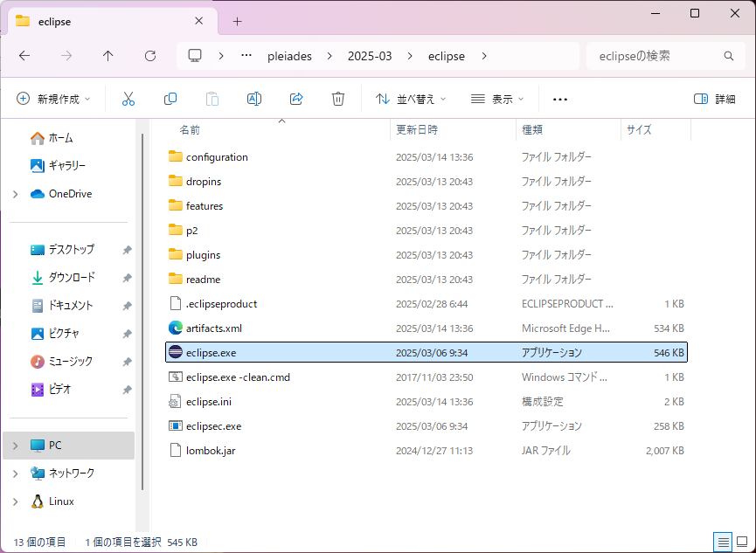
Task: Click the Delete trash can icon
Action: point(338,99)
